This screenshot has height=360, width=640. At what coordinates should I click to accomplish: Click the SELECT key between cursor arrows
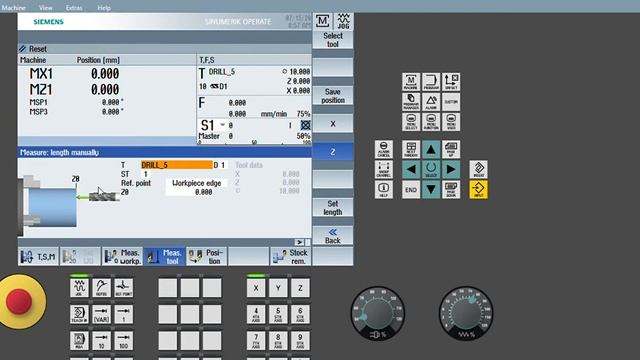click(431, 169)
